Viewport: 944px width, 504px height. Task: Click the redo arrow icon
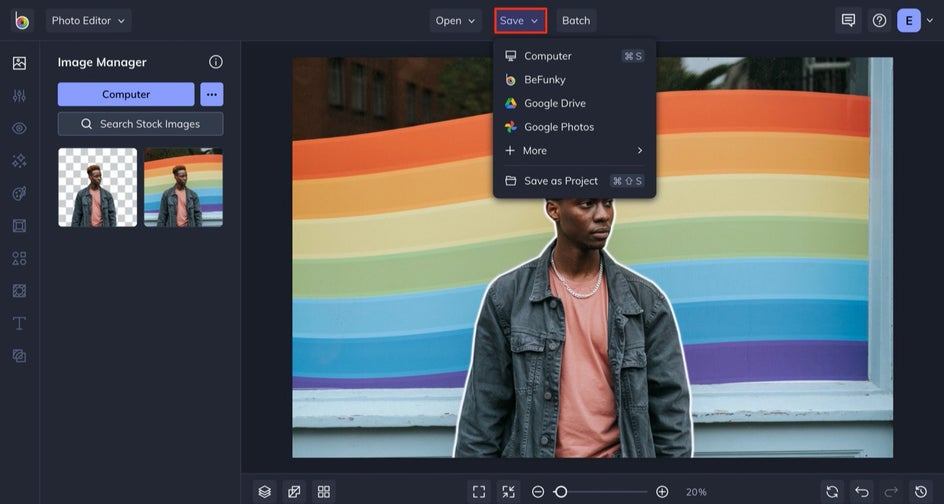point(891,492)
